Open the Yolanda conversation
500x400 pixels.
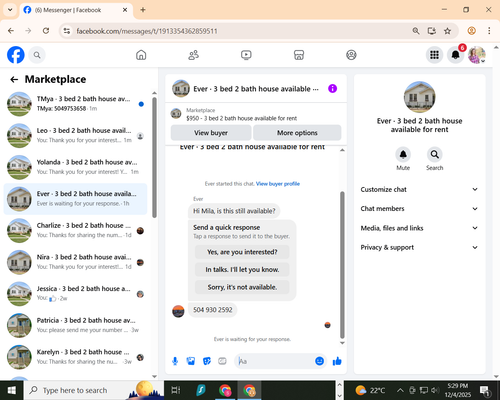pyautogui.click(x=75, y=167)
